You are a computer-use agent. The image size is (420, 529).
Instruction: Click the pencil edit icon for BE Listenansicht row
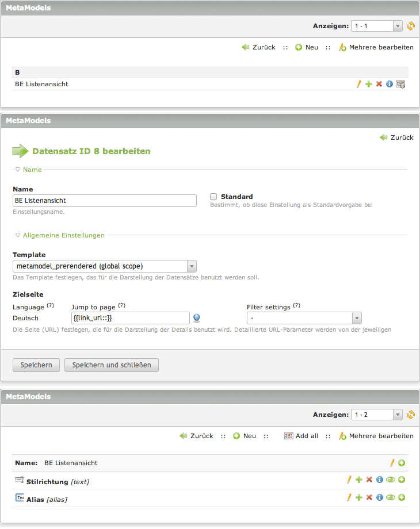pos(358,84)
